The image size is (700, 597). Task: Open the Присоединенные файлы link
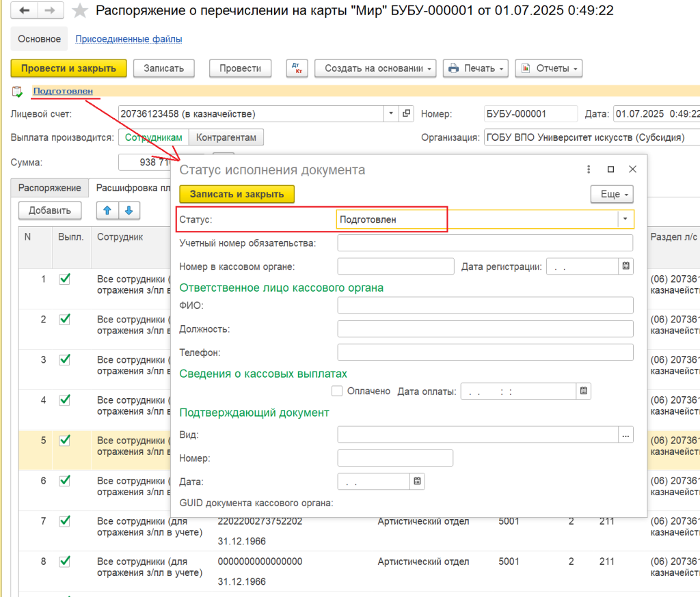click(129, 39)
